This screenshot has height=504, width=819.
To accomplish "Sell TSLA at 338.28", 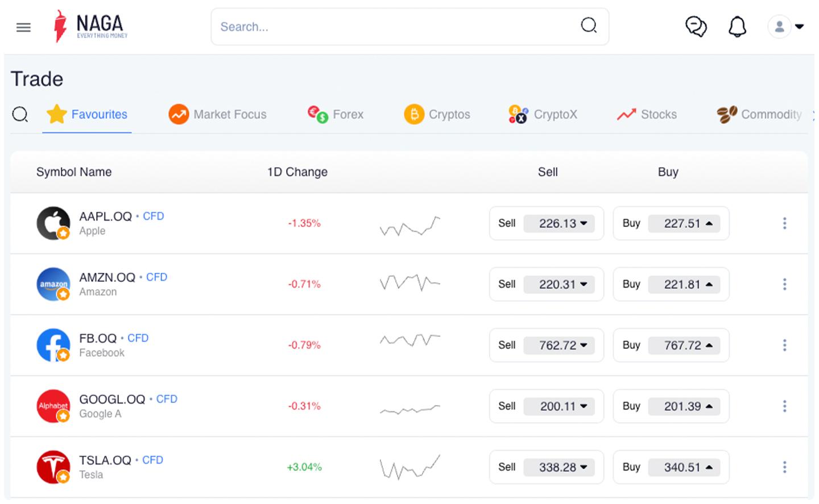I will 546,467.
